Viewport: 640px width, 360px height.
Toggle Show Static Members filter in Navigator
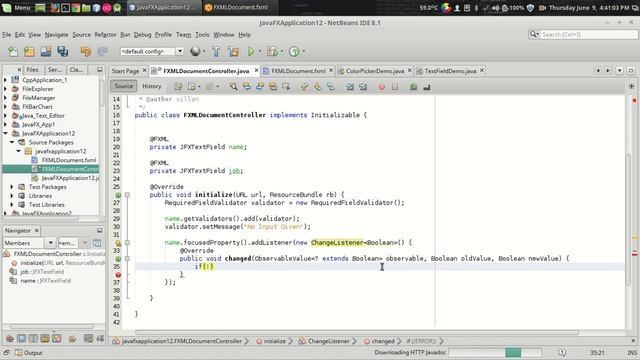tap(33, 338)
